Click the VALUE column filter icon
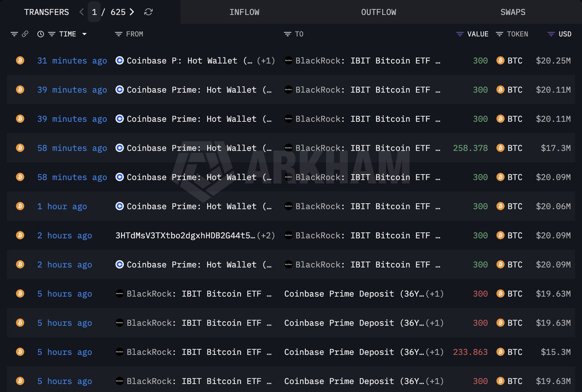The image size is (582, 392). (x=459, y=34)
